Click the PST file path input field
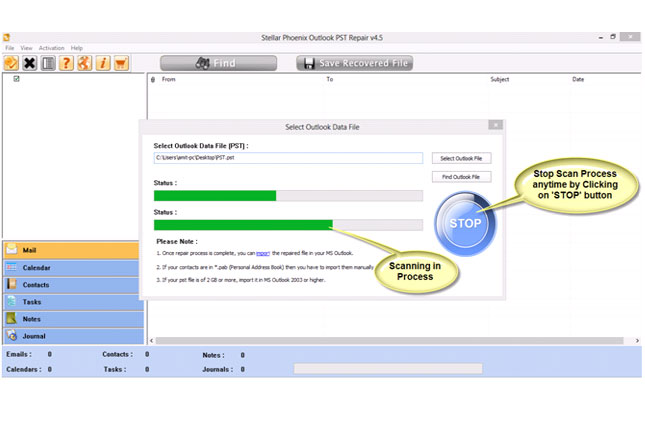Viewport: 645px width, 421px height. (288, 158)
